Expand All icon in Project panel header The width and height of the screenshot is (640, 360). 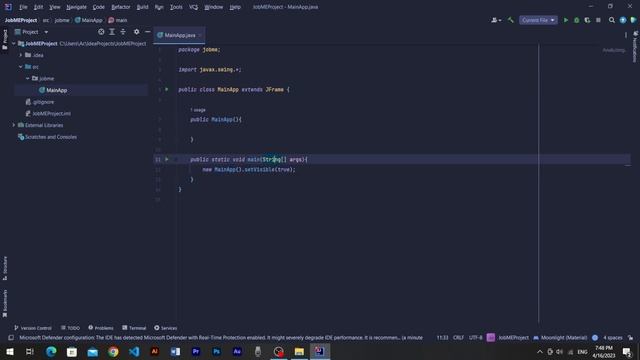(x=112, y=32)
